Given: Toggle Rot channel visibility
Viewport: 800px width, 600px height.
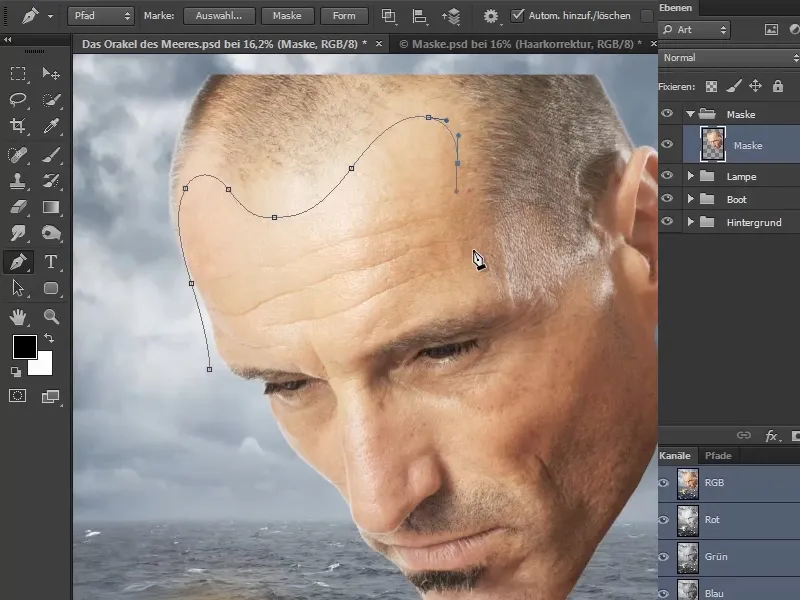Looking at the screenshot, I should 663,520.
